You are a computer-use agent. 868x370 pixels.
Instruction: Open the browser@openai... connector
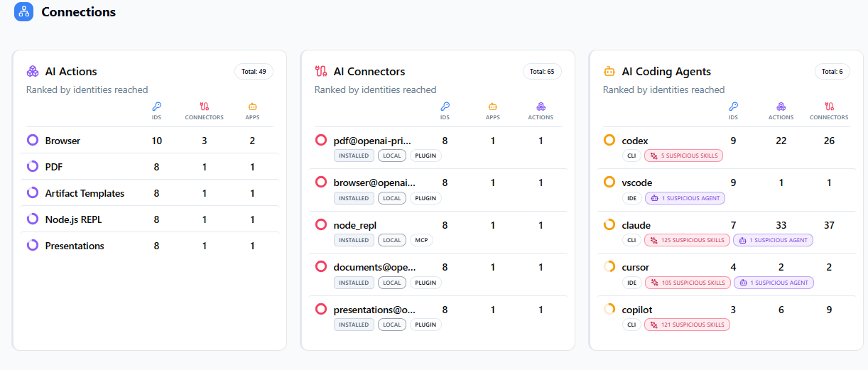coord(438,190)
